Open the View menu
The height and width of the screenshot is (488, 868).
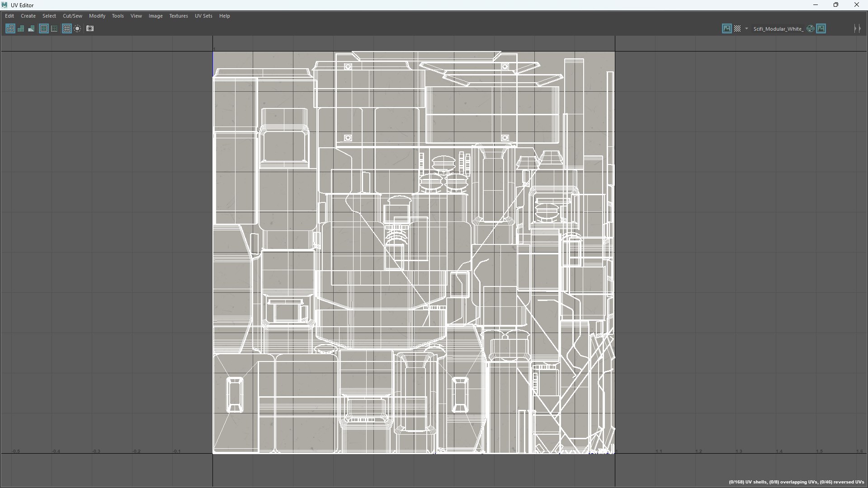(x=136, y=16)
